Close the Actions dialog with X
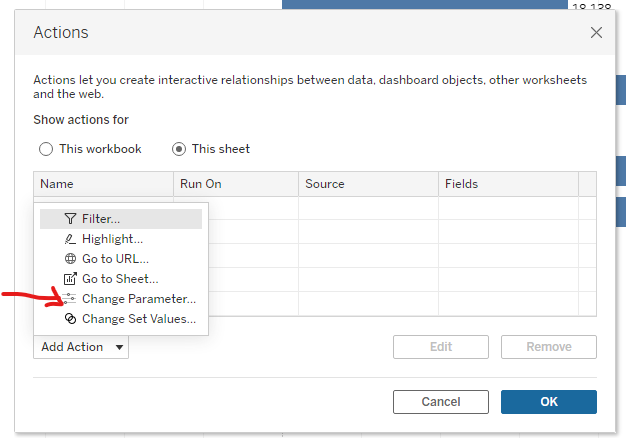The width and height of the screenshot is (626, 438). [596, 33]
